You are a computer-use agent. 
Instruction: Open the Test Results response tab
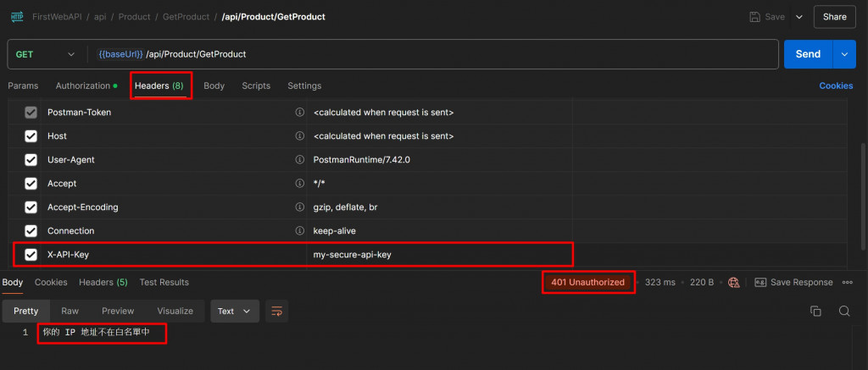tap(164, 282)
